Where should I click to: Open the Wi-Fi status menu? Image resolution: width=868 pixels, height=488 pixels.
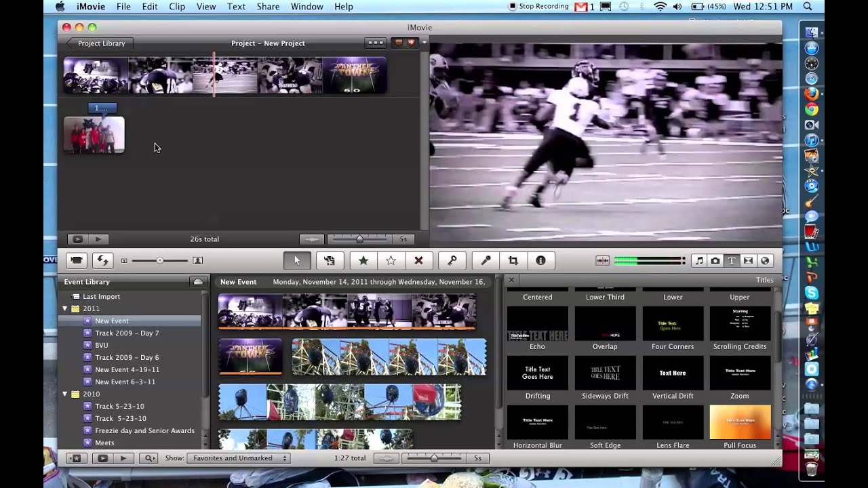point(660,7)
